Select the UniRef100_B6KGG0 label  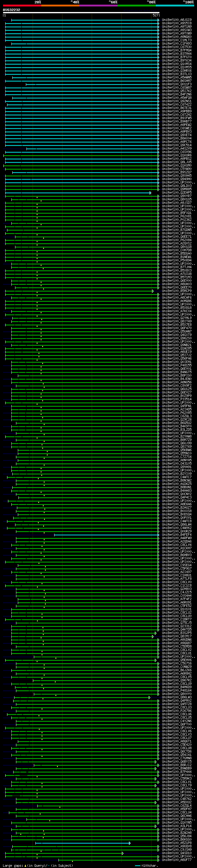pos(177,839)
